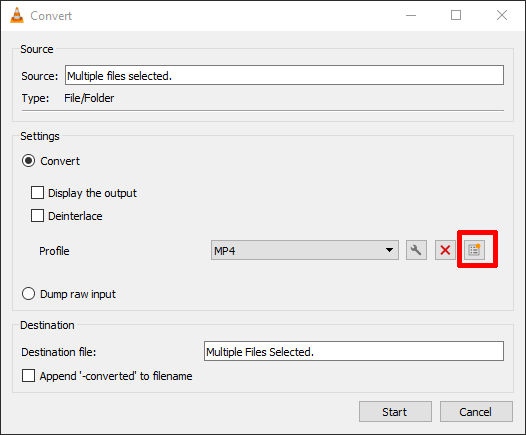
Task: Cancel the convert dialog
Action: click(476, 412)
